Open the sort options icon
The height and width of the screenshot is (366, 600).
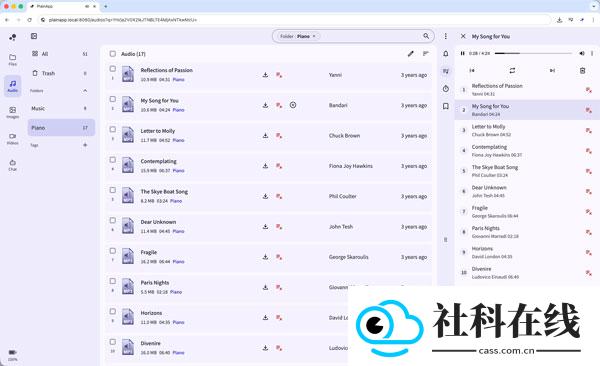point(426,54)
